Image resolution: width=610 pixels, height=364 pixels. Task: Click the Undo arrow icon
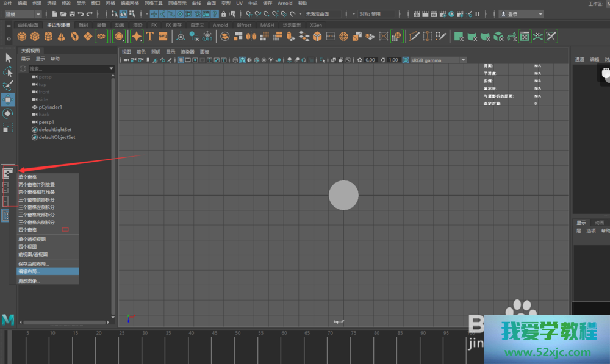pyautogui.click(x=82, y=14)
